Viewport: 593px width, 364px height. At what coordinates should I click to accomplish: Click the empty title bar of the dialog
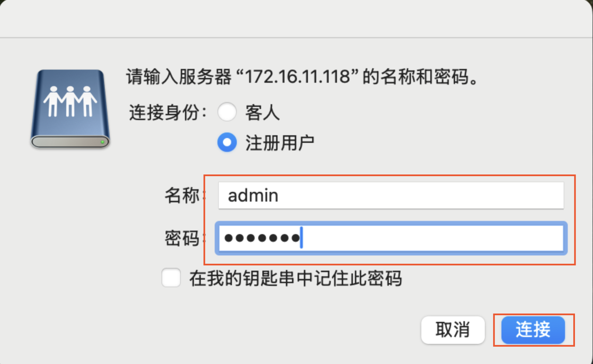click(x=296, y=18)
